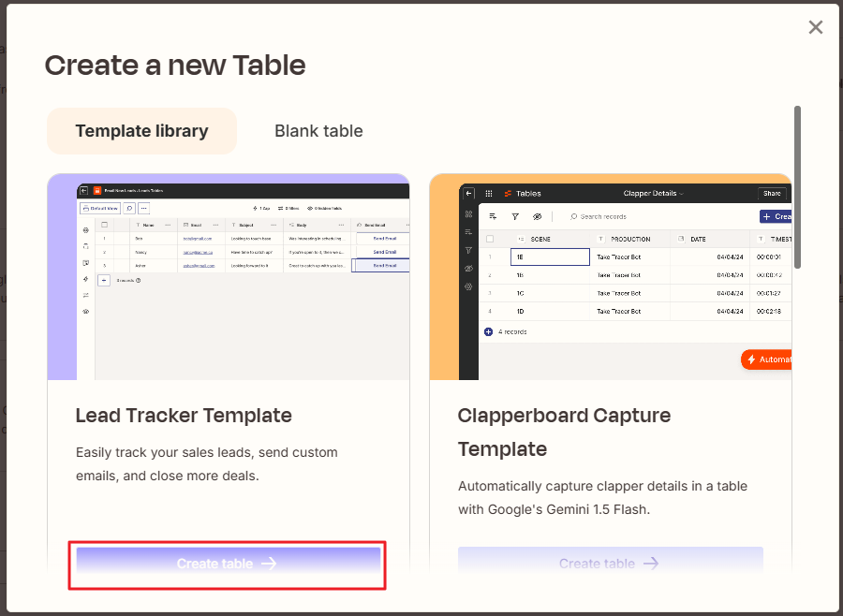Switch to the Blank table tab
The width and height of the screenshot is (843, 616).
pos(318,131)
